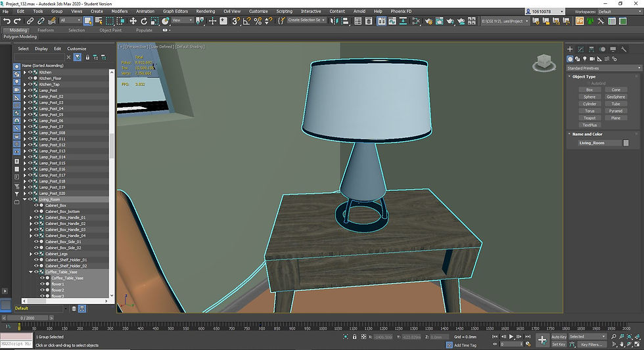The image size is (644, 350).
Task: Toggle visibility eye of Cabinet_Legs
Action: pos(36,253)
